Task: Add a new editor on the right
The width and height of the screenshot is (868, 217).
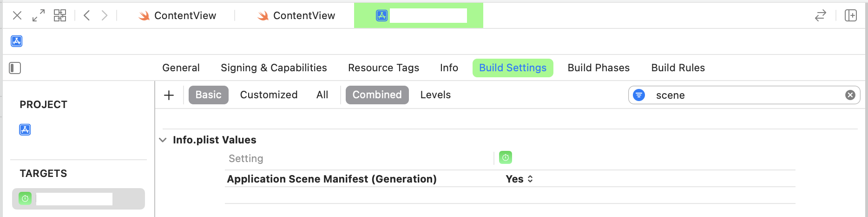Action: pos(851,15)
